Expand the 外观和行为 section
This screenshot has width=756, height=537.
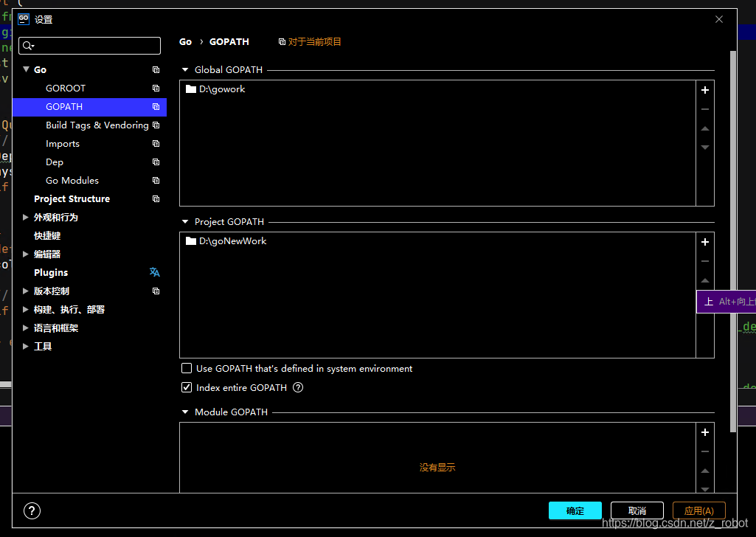click(26, 218)
